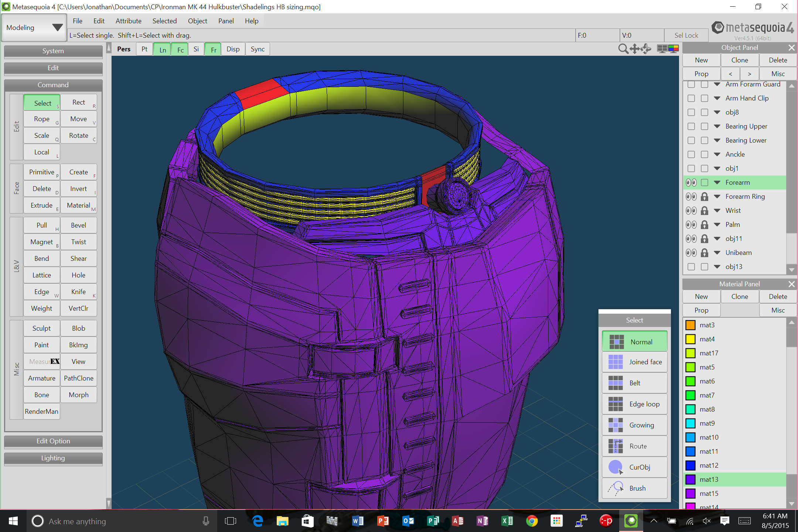The width and height of the screenshot is (798, 532).
Task: Click the Sel Lock button
Action: click(686, 35)
